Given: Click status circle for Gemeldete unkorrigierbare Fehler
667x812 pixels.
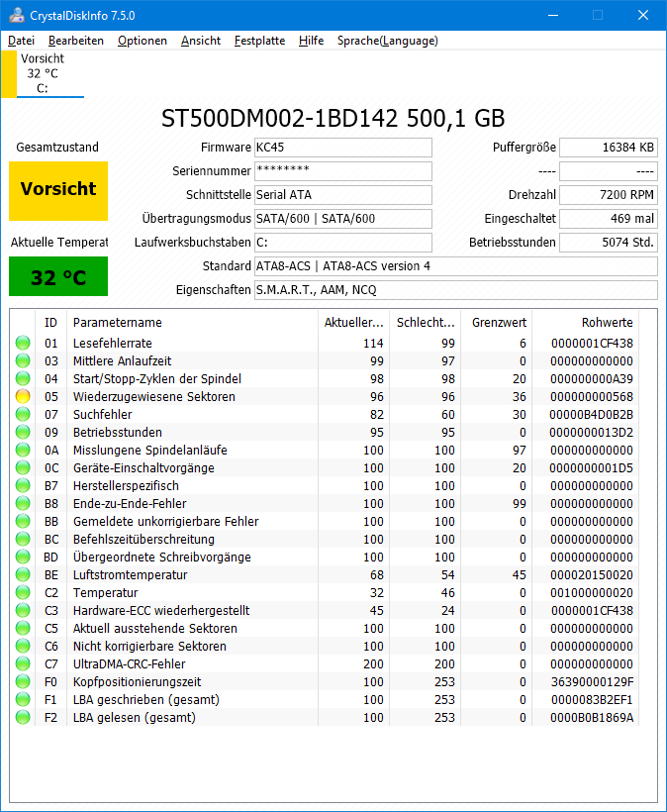Looking at the screenshot, I should pos(23,521).
